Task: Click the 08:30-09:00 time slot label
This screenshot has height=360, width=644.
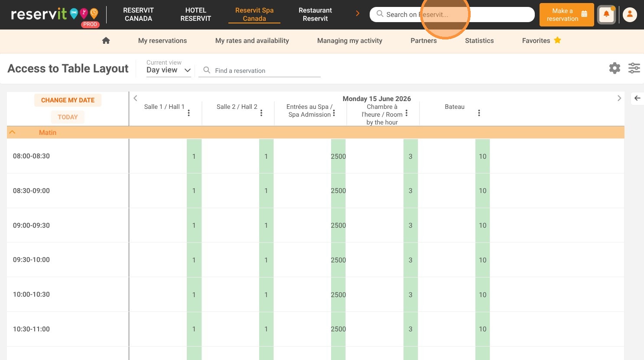Action: tap(31, 191)
